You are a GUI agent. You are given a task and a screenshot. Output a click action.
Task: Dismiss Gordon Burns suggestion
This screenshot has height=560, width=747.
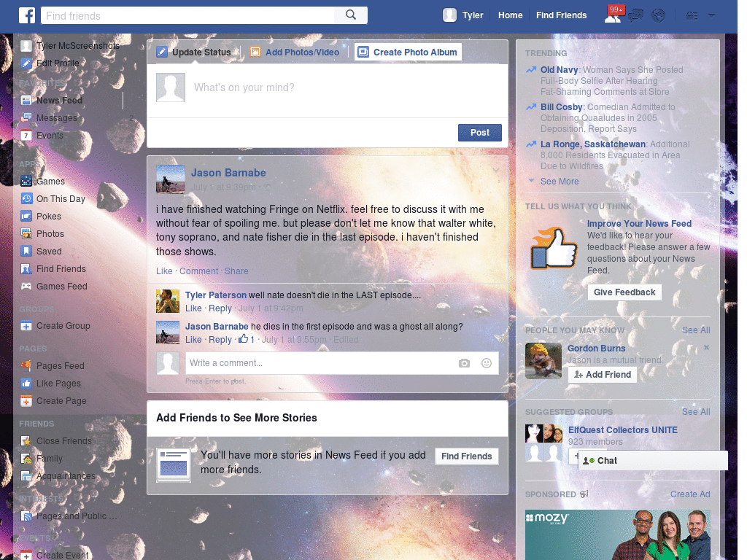pos(706,348)
